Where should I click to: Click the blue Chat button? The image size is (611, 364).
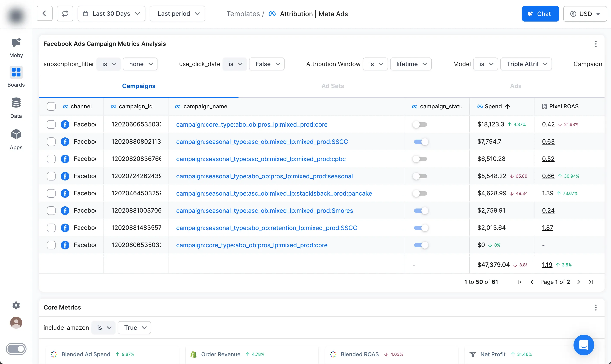point(540,14)
